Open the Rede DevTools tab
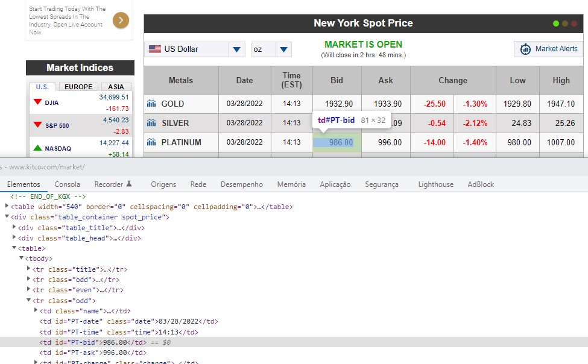This screenshot has height=364, width=588. coord(198,184)
